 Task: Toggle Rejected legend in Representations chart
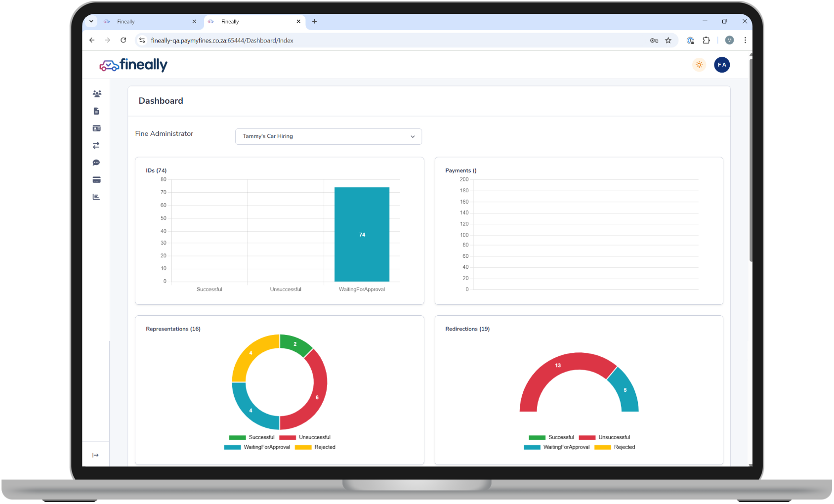point(315,447)
